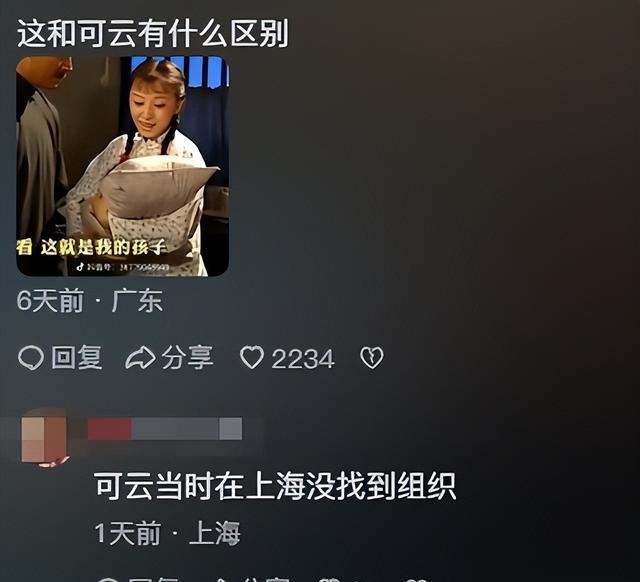Click the yellow subtitle 看 这就是我的孩子
The image size is (640, 582).
tap(91, 247)
